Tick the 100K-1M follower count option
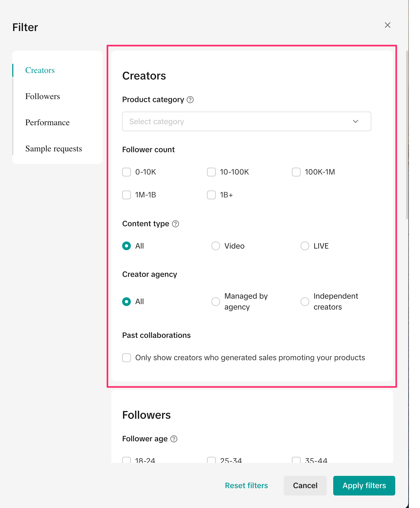 click(x=296, y=172)
